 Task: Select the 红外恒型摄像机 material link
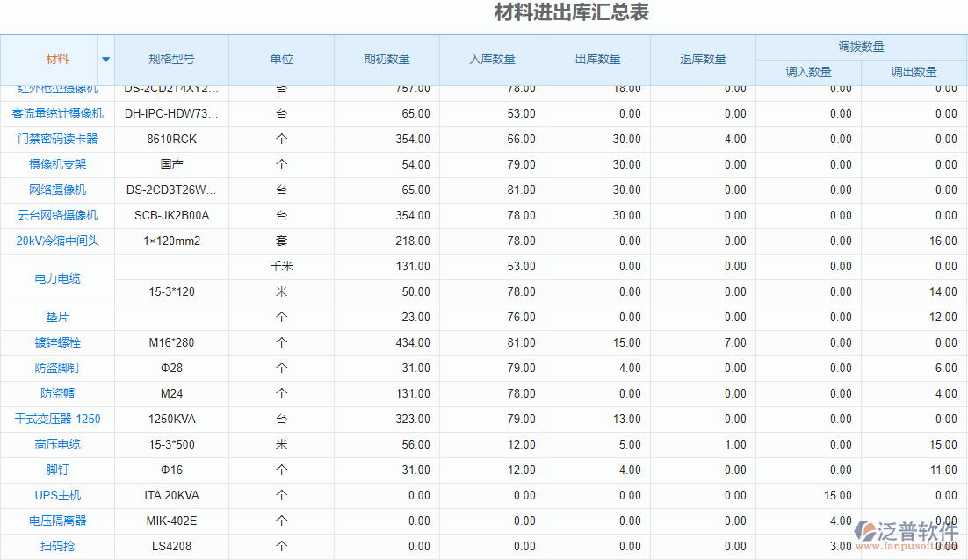(x=56, y=88)
